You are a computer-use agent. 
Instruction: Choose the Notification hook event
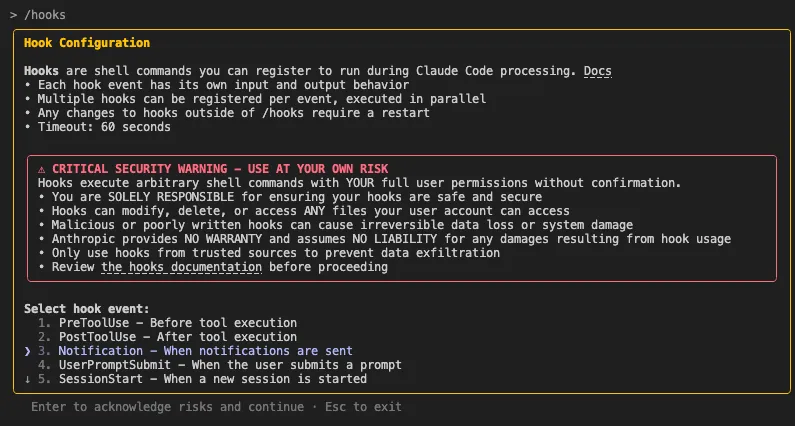tap(195, 351)
